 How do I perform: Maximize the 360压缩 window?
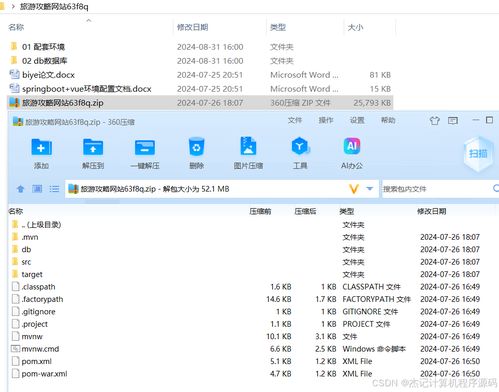coord(489,120)
